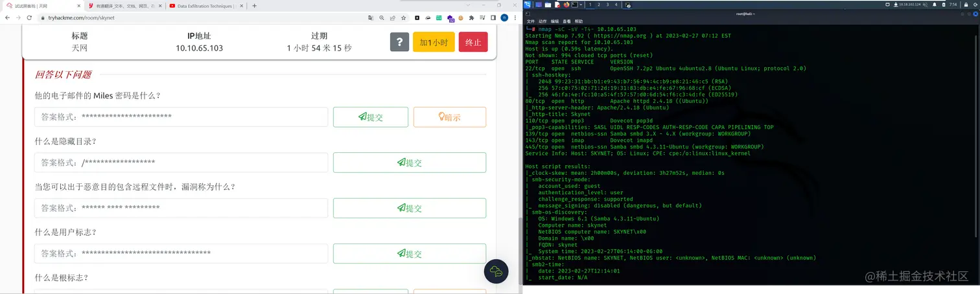This screenshot has height=294, width=980.
Task: Click the question mark help button
Action: point(399,42)
